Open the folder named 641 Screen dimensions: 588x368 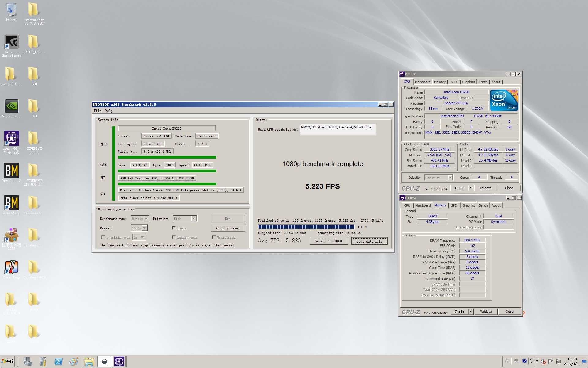click(35, 108)
